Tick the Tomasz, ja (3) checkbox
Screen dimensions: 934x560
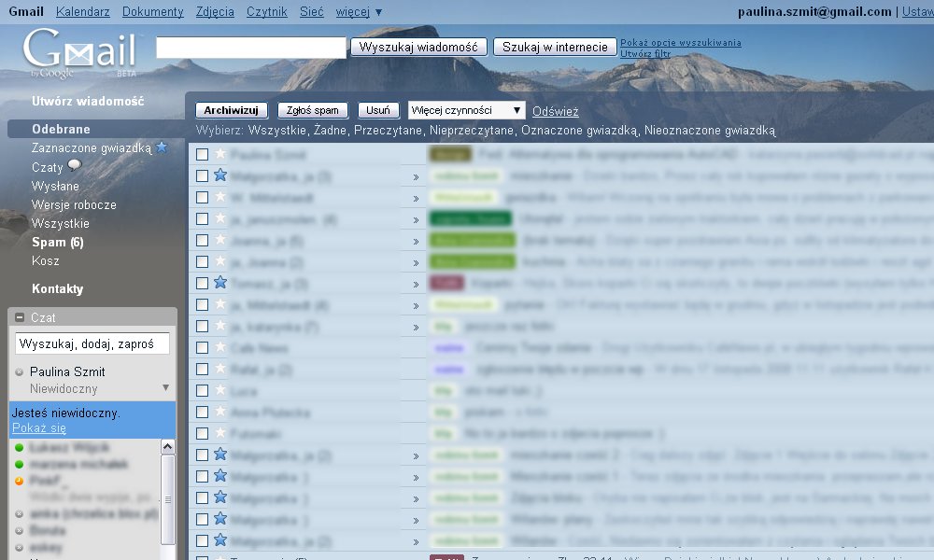[202, 284]
